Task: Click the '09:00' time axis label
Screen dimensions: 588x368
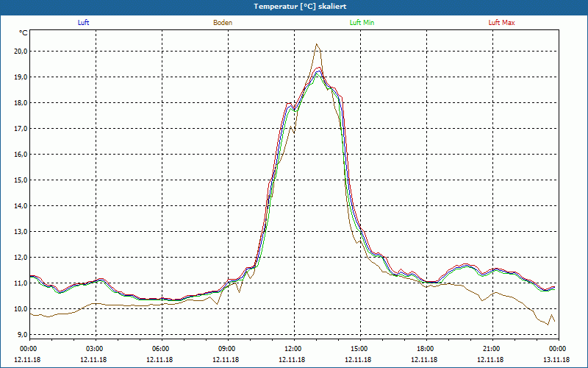Action: (228, 349)
